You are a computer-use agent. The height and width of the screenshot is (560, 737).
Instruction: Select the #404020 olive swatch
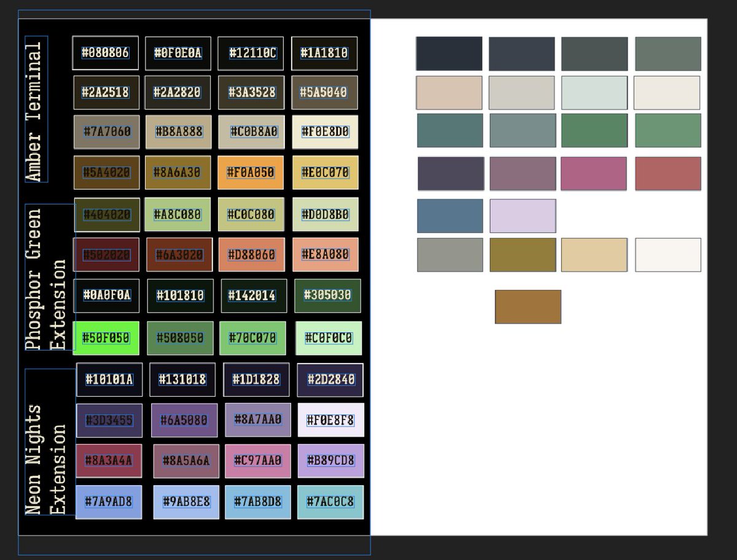[107, 214]
